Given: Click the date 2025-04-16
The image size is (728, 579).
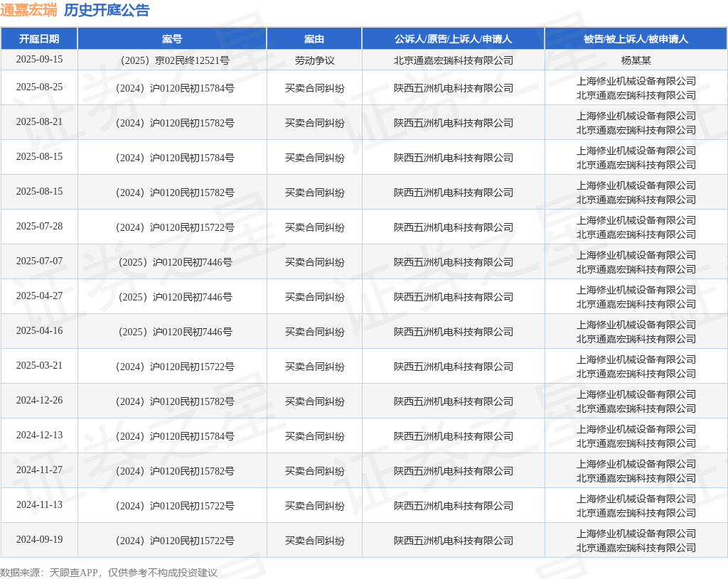Looking at the screenshot, I should pos(39,331).
